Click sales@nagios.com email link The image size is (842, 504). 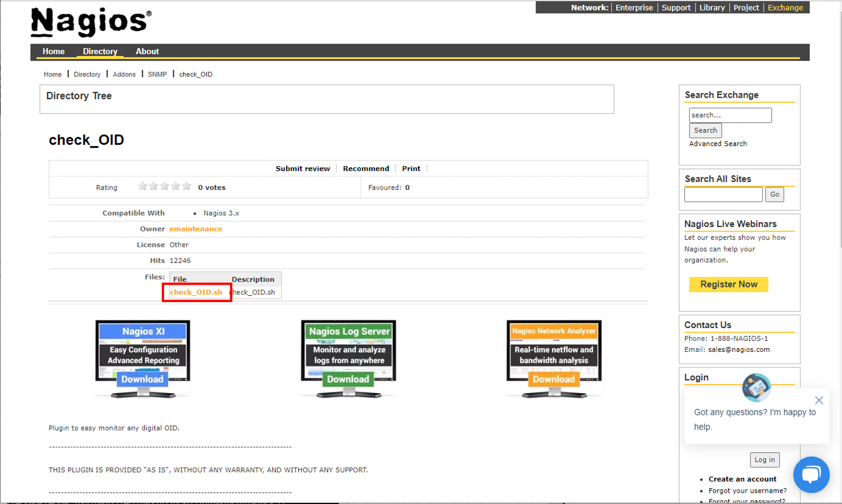point(739,349)
